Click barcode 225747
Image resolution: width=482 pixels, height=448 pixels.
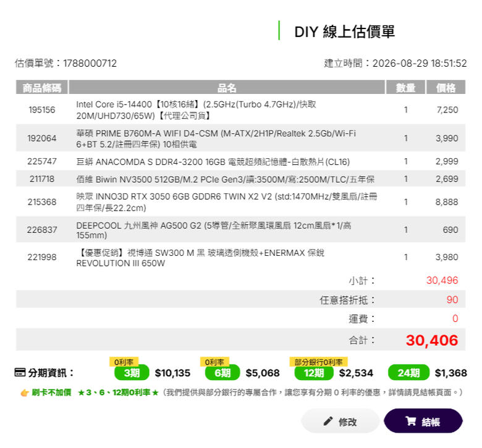pos(42,161)
